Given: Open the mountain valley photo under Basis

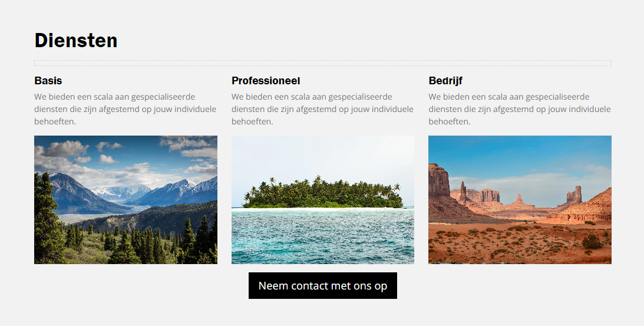Looking at the screenshot, I should [126, 200].
